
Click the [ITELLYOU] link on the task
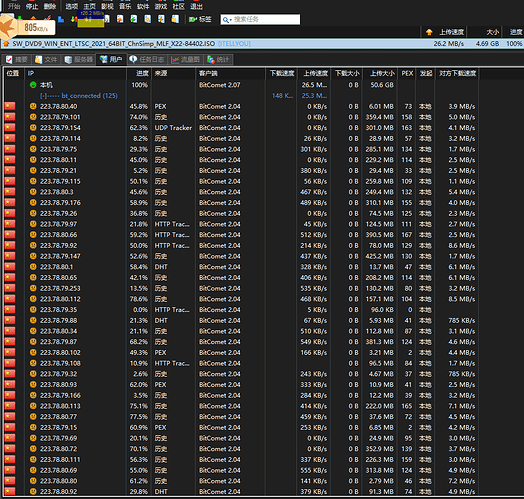pyautogui.click(x=234, y=44)
